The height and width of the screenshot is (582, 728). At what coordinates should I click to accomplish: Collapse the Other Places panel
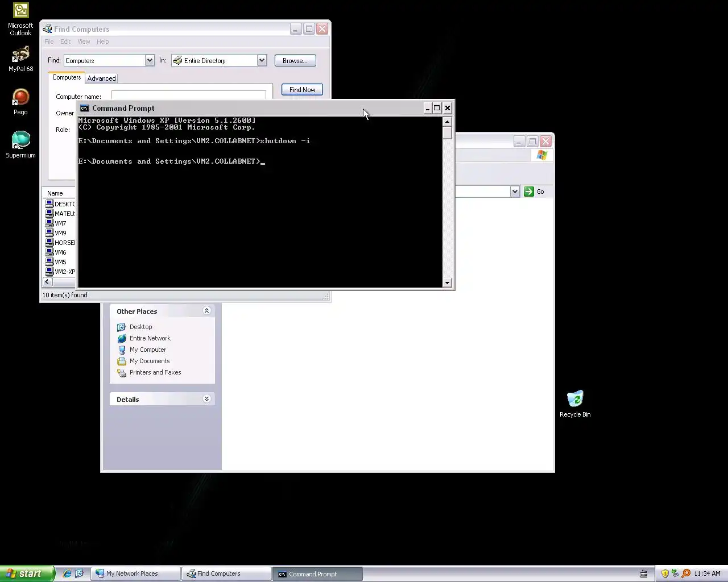206,310
